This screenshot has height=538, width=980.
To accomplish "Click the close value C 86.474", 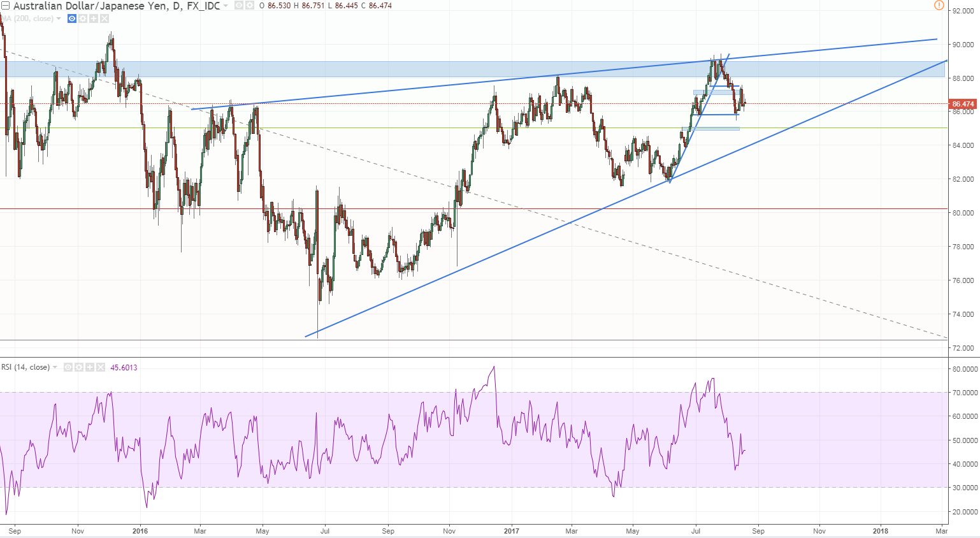I will (376, 6).
